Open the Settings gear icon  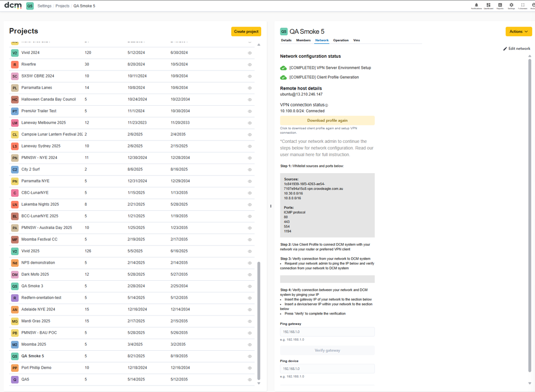[511, 5]
